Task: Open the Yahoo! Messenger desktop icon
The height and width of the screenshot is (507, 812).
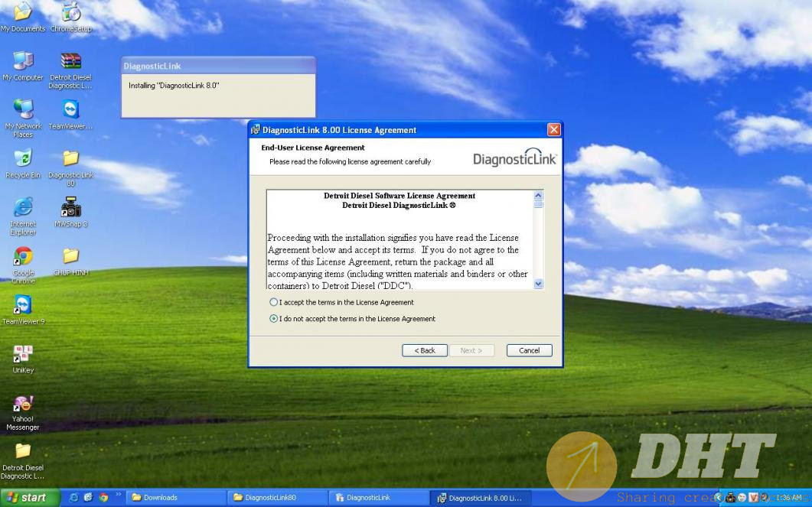Action: coord(23,404)
